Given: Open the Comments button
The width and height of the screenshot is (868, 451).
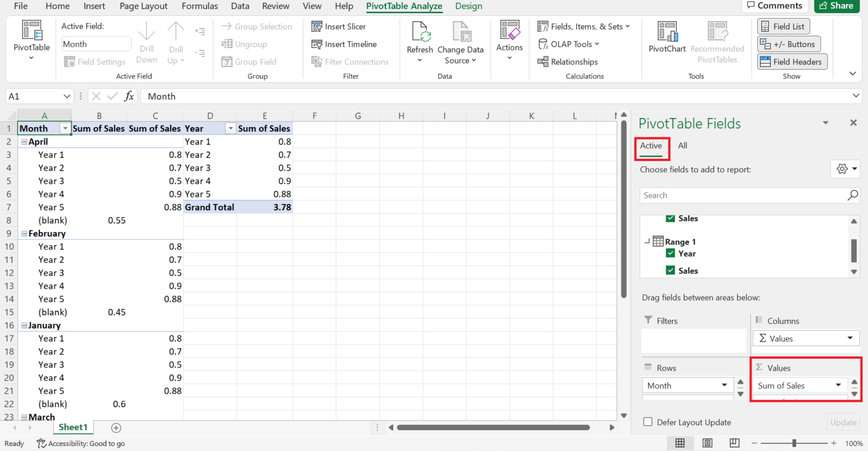Looking at the screenshot, I should point(774,6).
